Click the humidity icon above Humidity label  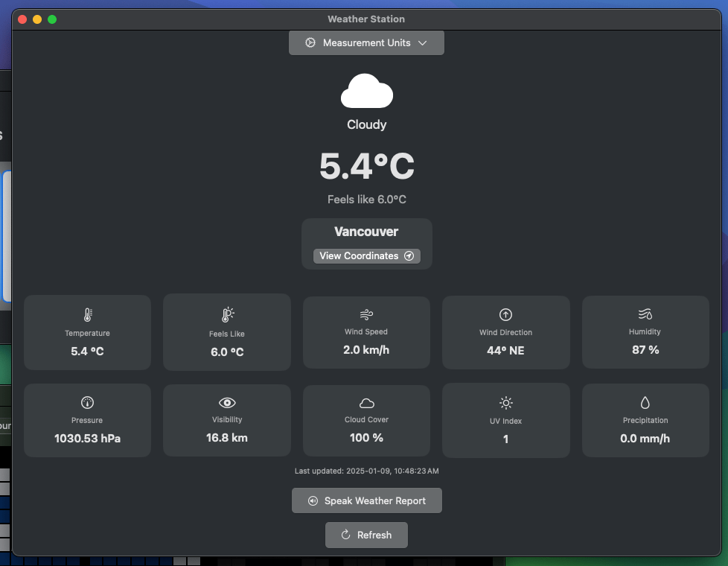click(x=645, y=314)
